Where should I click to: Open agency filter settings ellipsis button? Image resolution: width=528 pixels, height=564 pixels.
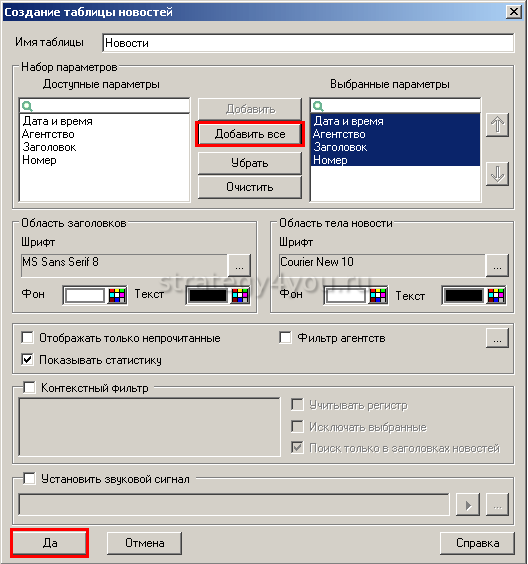tap(497, 338)
